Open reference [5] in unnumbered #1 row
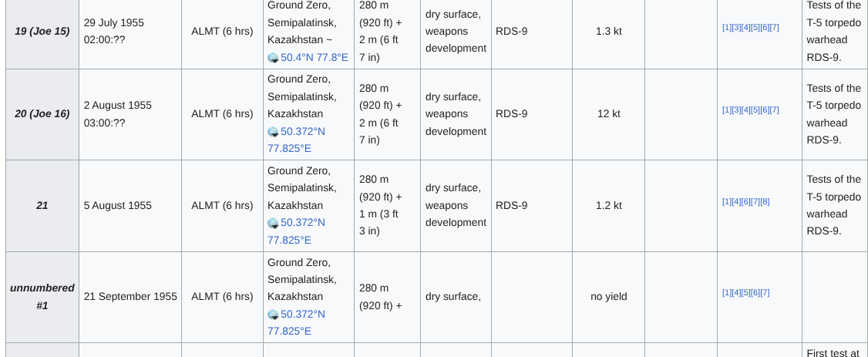The image size is (868, 357). [x=745, y=293]
